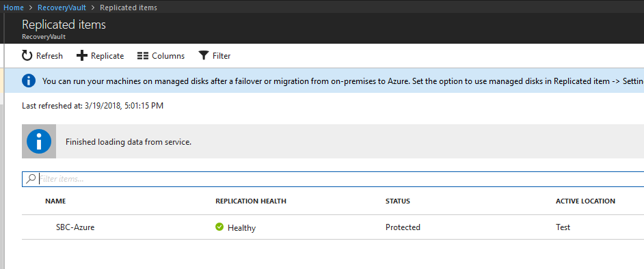The height and width of the screenshot is (269, 644).
Task: Open Home in the breadcrumb
Action: [13, 8]
